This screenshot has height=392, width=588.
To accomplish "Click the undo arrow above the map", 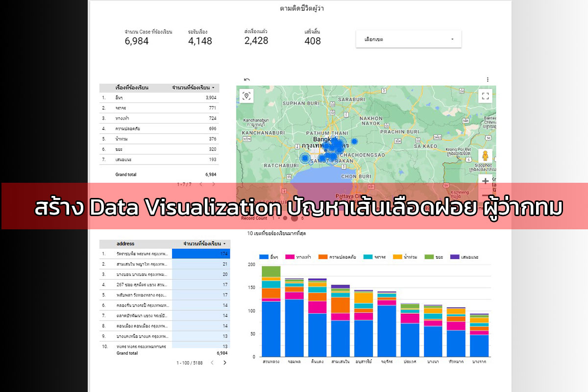I will [247, 79].
